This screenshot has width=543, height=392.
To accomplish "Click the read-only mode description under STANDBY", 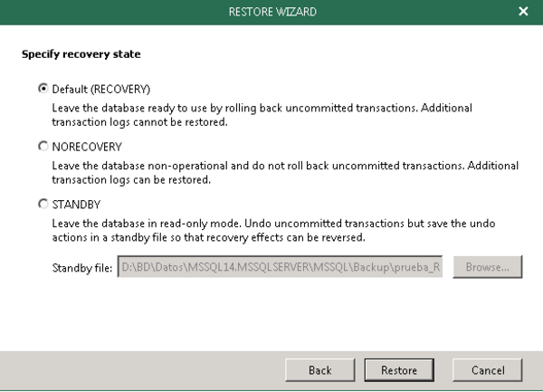I will pos(271,229).
